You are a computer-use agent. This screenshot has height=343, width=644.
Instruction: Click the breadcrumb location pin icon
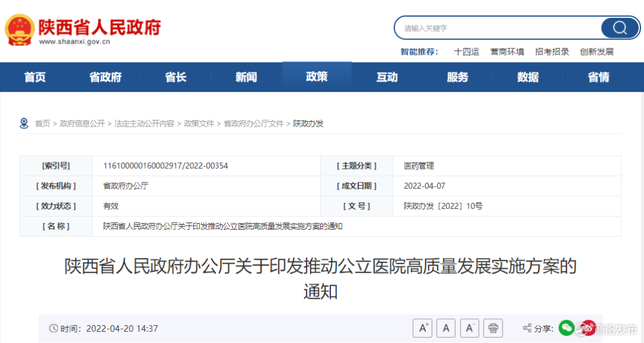tap(24, 123)
